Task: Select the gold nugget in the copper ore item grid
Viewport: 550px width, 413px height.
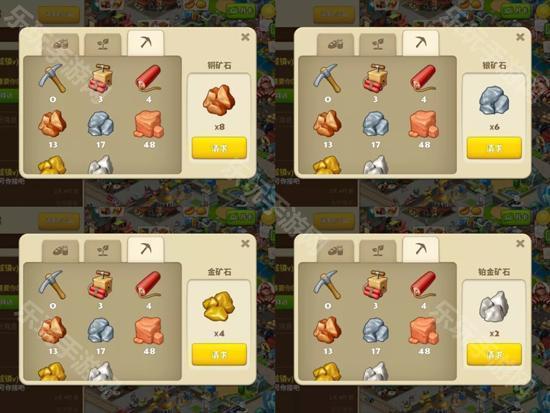Action: pos(52,165)
